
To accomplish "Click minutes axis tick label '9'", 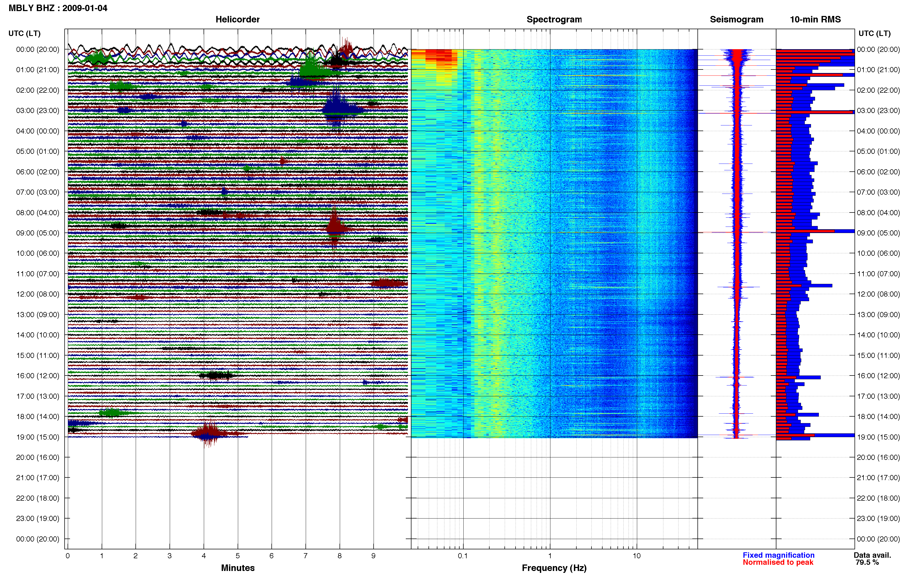I will 373,556.
